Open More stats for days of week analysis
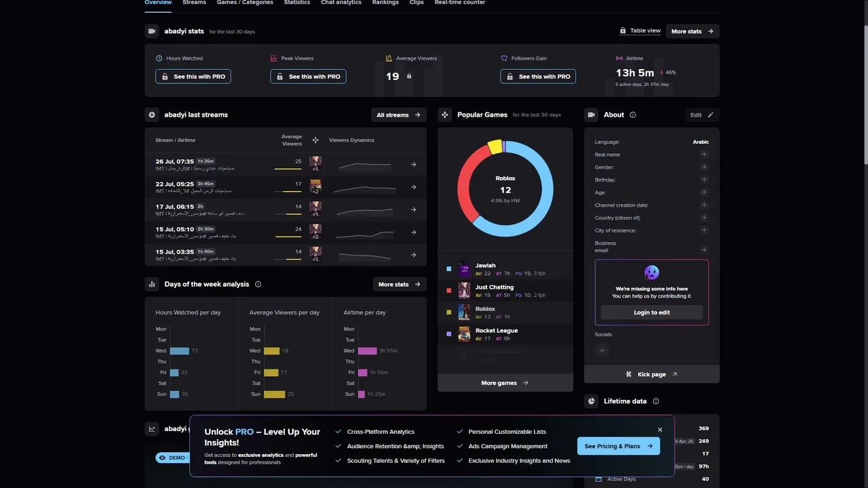The image size is (868, 488). pos(399,285)
